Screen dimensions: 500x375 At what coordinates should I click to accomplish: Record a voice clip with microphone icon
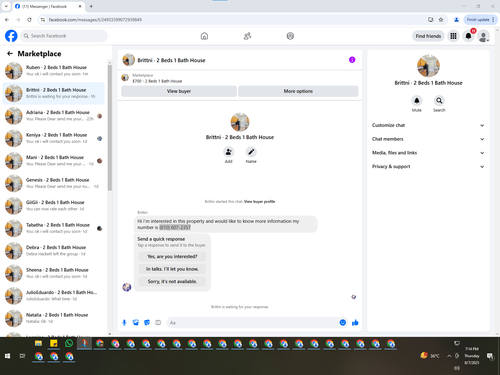(124, 322)
